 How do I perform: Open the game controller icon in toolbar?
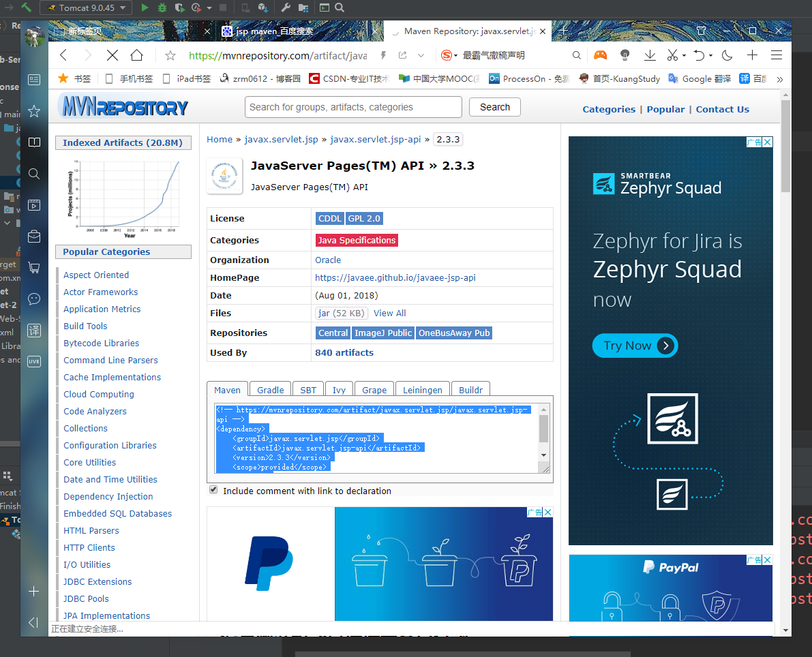(600, 55)
